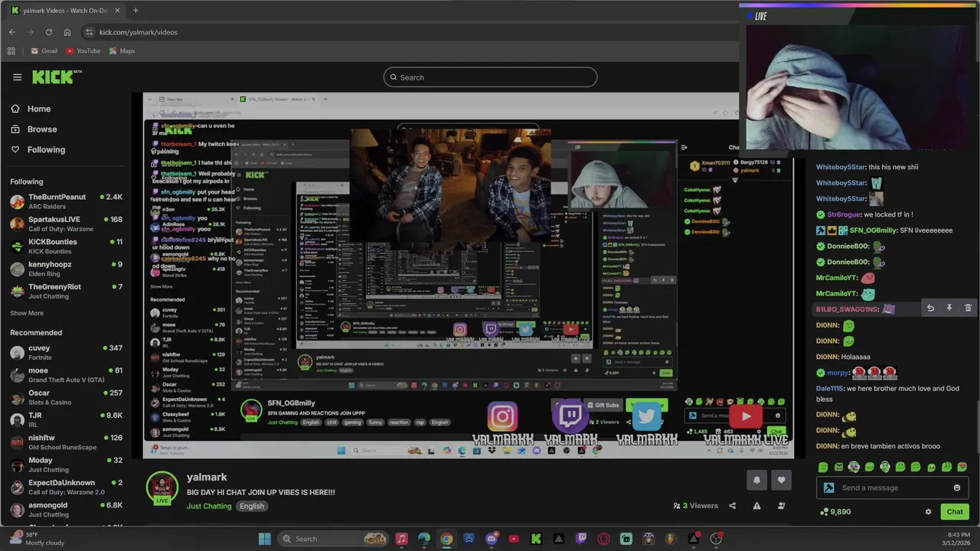Click the Windows Start button

click(264, 539)
